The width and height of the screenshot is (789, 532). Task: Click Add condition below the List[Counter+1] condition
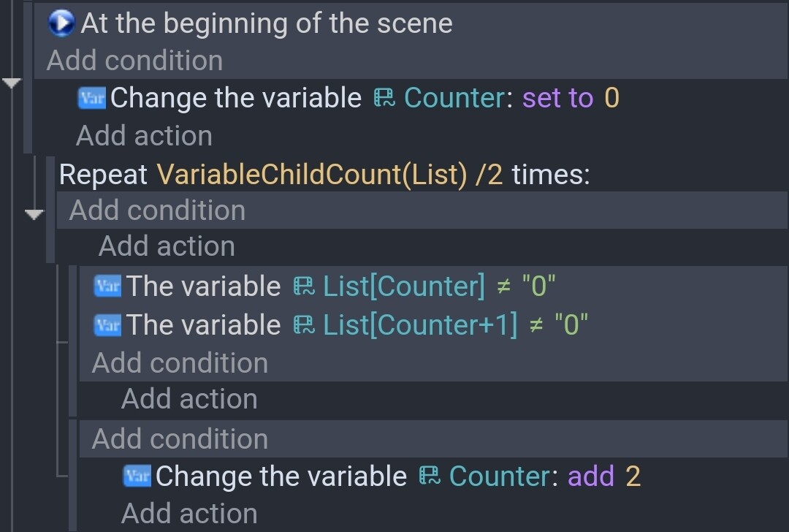180,363
